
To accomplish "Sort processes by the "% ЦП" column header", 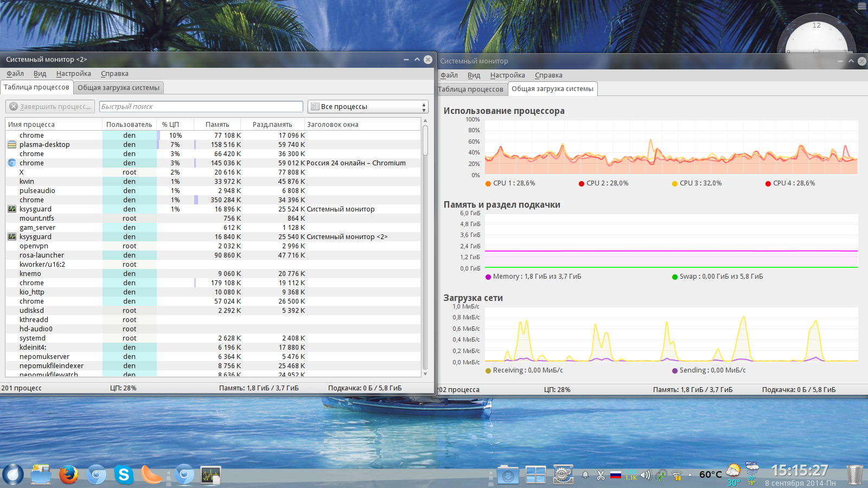I will tap(170, 125).
